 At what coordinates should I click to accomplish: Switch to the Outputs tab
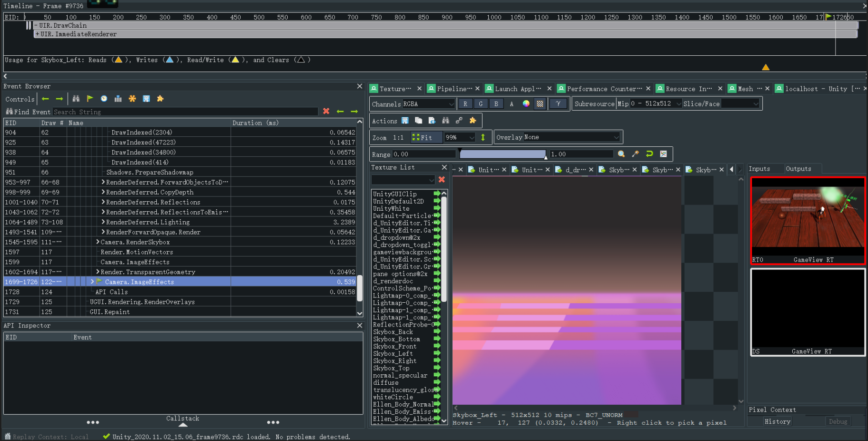click(x=798, y=169)
